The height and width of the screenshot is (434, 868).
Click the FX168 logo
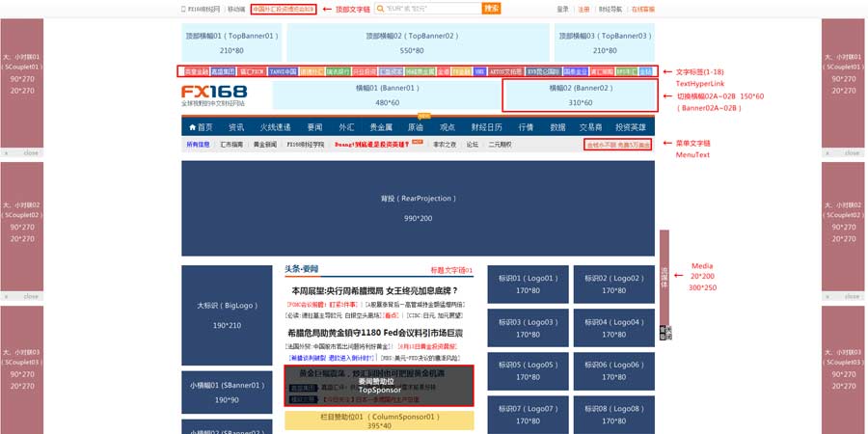(214, 95)
